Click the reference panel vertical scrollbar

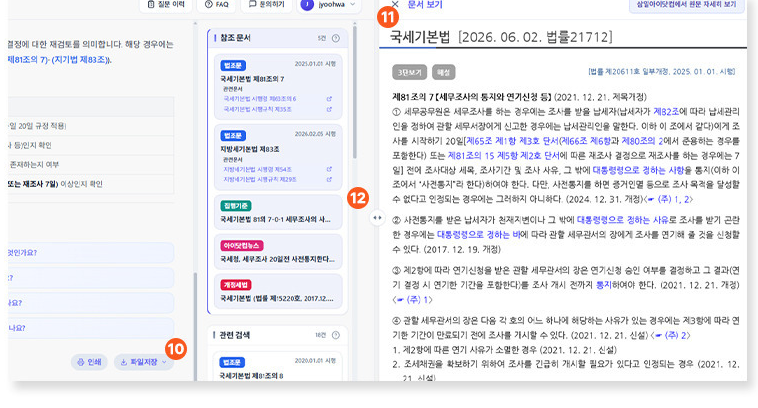[x=355, y=92]
